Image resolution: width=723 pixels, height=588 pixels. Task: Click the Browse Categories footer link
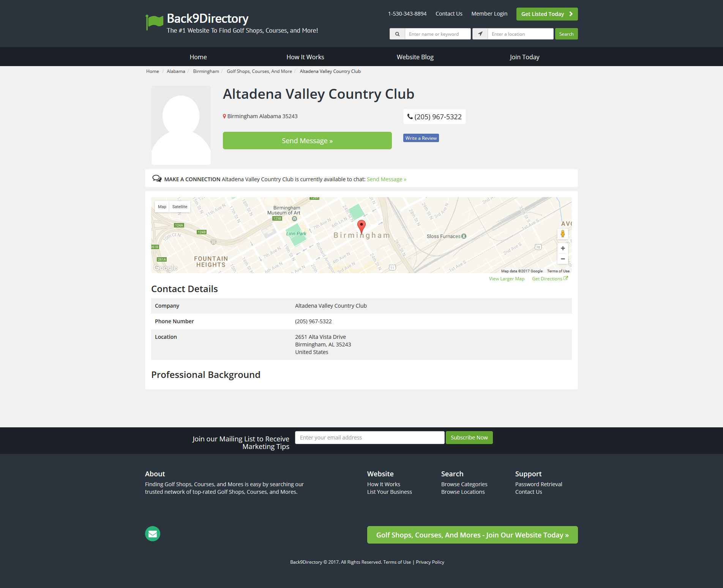coord(464,484)
